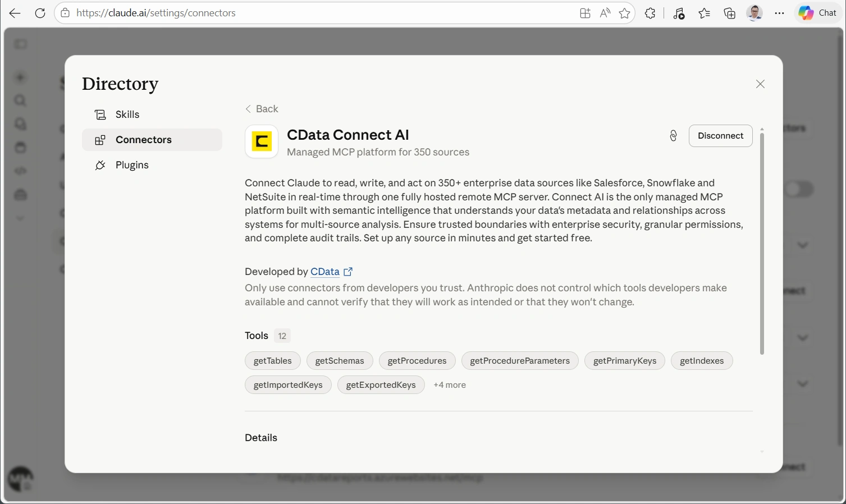
Task: Click the tools count badge 12
Action: [282, 336]
